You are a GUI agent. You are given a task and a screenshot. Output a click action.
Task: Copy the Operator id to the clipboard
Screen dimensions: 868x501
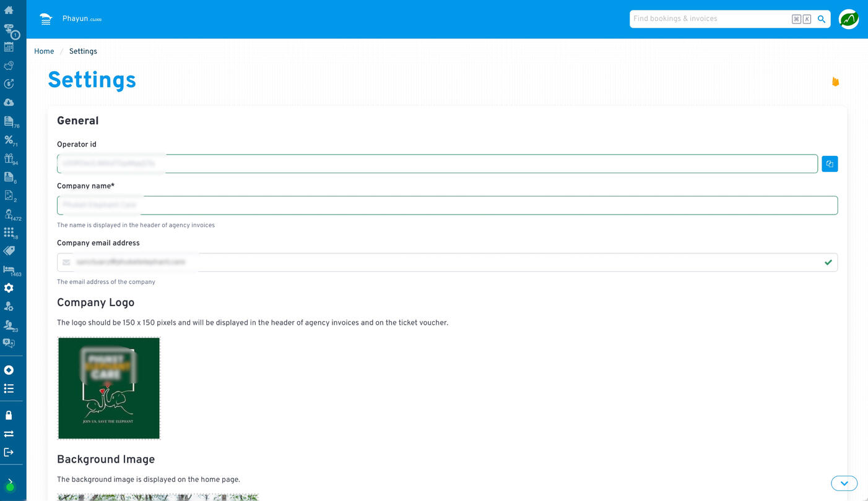point(829,164)
